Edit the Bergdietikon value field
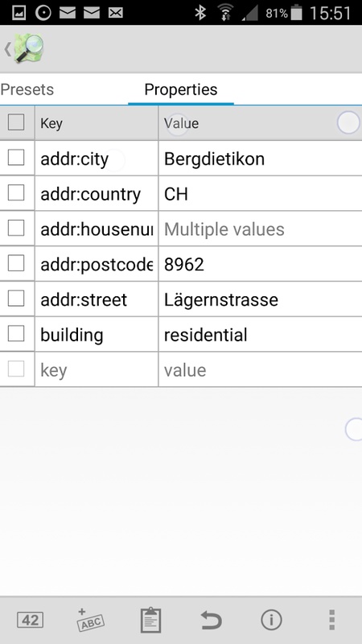The width and height of the screenshot is (362, 644). click(260, 159)
